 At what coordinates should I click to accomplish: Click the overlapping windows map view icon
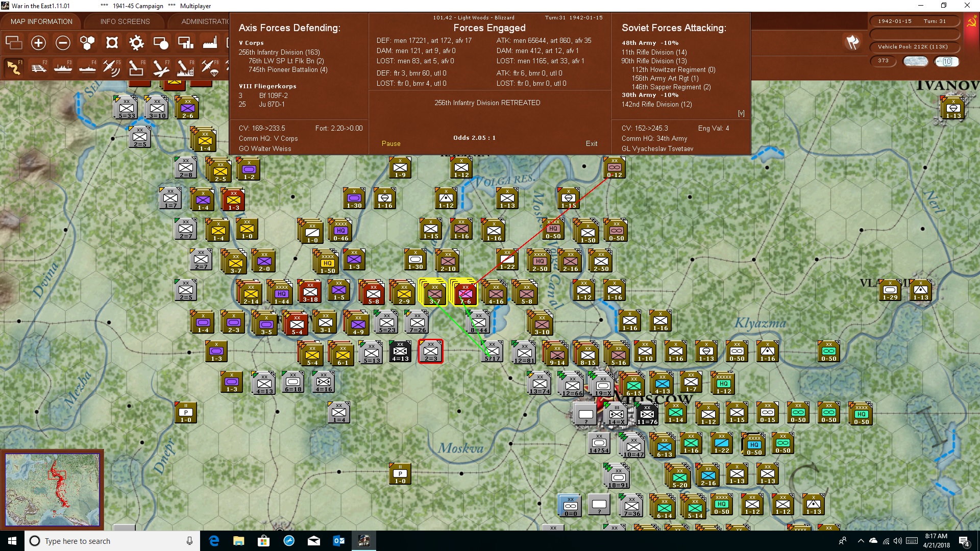(14, 43)
